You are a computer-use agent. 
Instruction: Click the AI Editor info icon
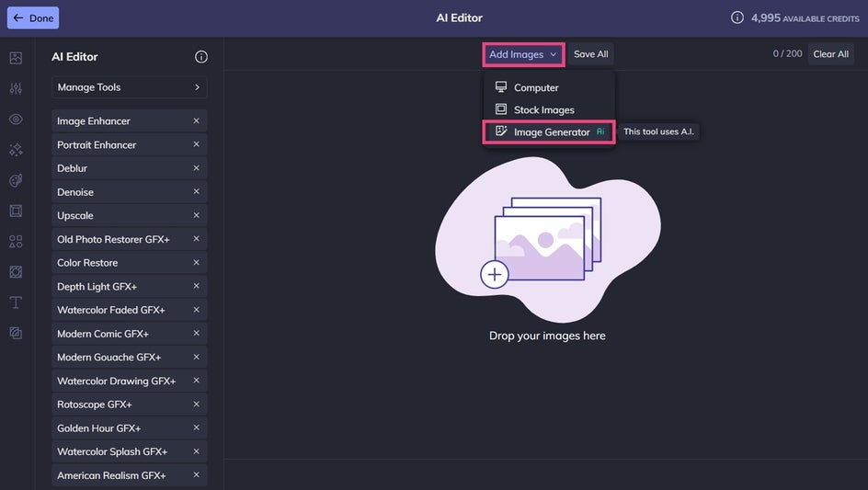pyautogui.click(x=201, y=56)
